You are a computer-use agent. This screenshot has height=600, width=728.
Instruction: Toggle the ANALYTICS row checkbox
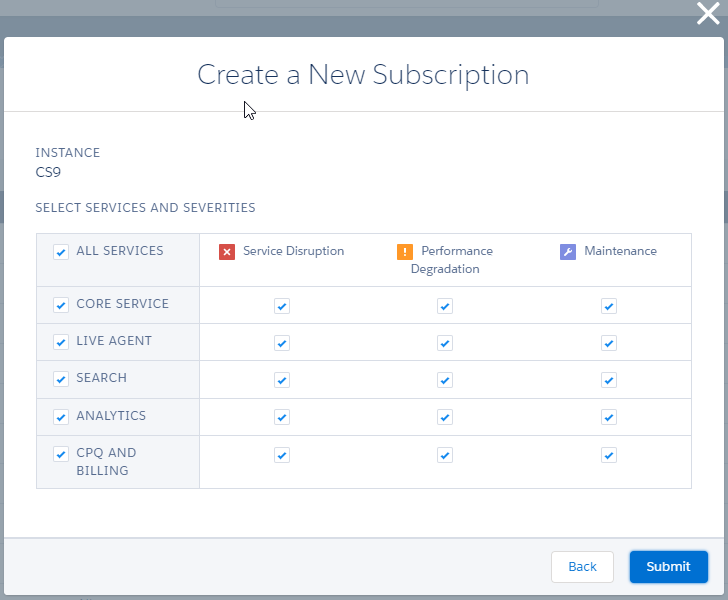(61, 417)
